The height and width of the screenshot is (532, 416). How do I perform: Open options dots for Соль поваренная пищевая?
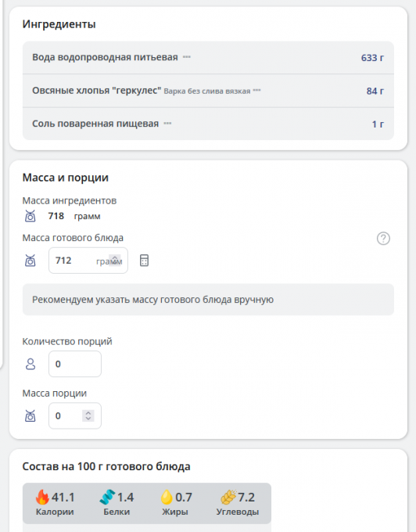coord(167,124)
